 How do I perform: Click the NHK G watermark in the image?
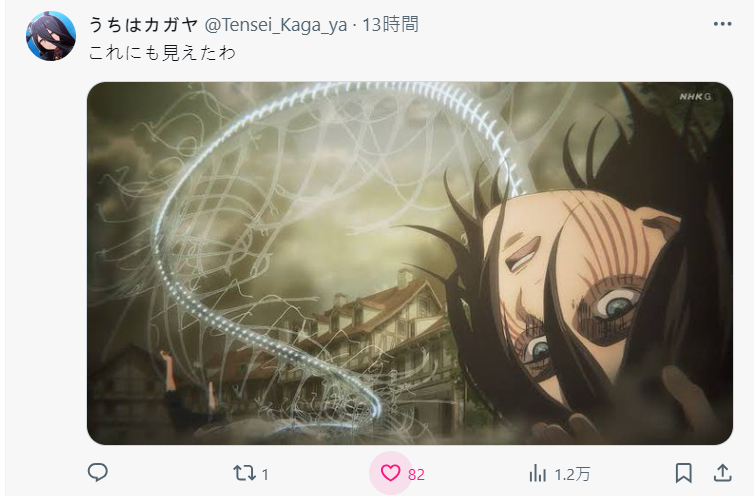(x=695, y=97)
